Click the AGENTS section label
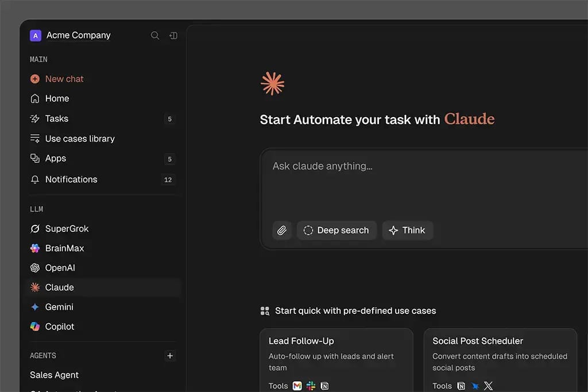Viewport: 588px width, 392px height. pyautogui.click(x=43, y=356)
